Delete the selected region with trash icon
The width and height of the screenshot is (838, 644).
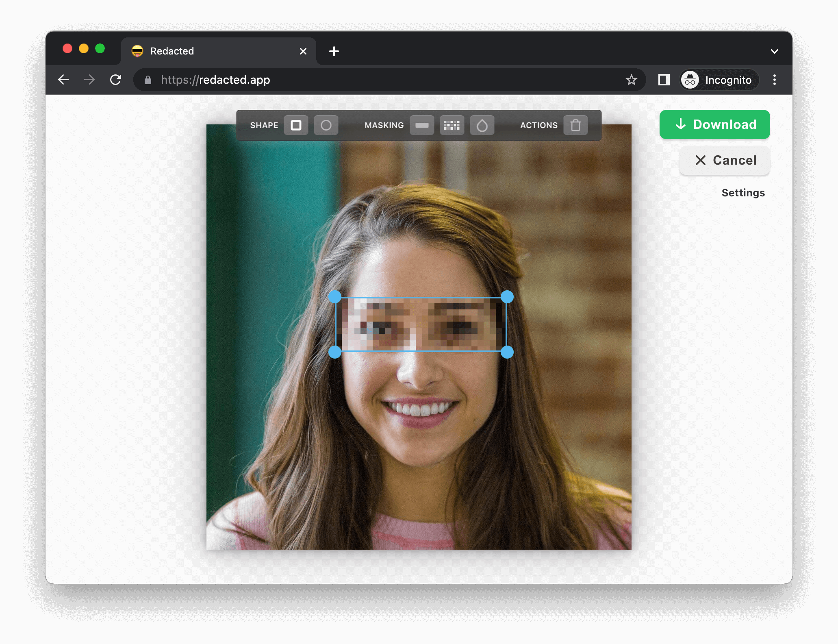coord(575,125)
